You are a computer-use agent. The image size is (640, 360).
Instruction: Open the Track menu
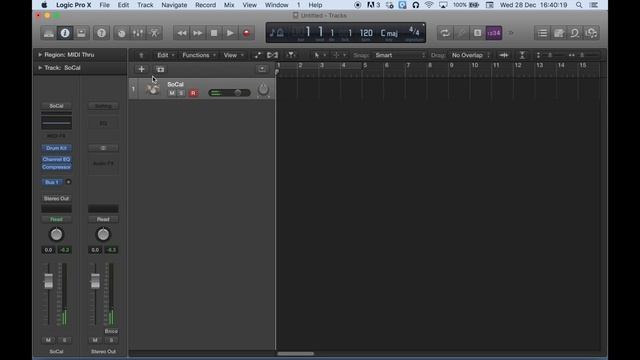(x=145, y=5)
